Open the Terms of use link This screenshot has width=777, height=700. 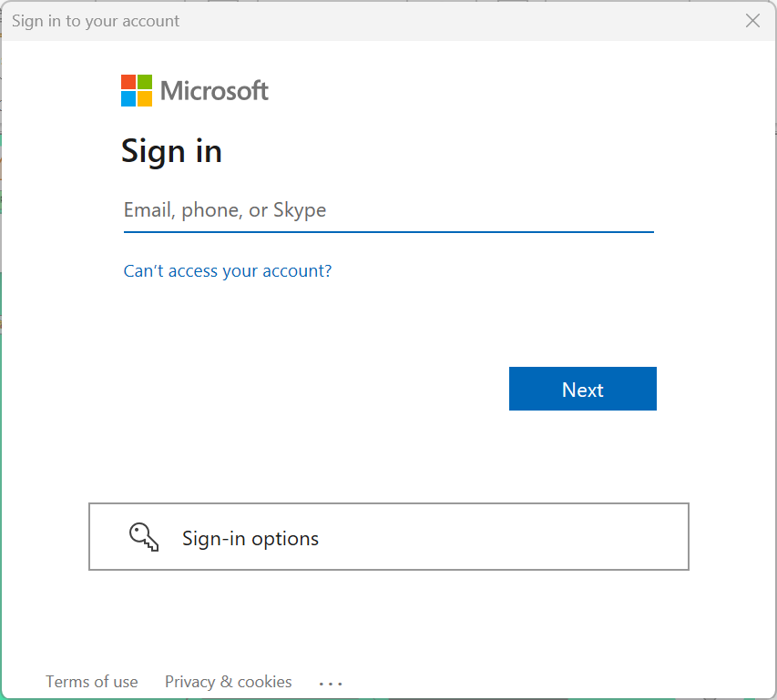pyautogui.click(x=92, y=682)
